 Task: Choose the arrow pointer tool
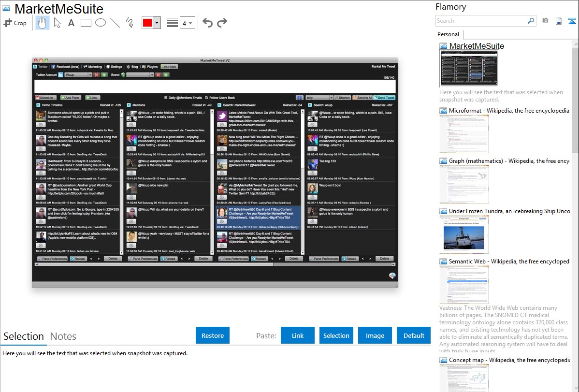point(57,23)
